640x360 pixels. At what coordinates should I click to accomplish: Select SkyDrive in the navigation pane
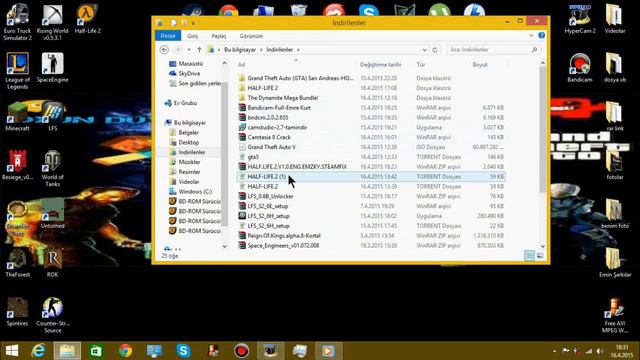189,73
